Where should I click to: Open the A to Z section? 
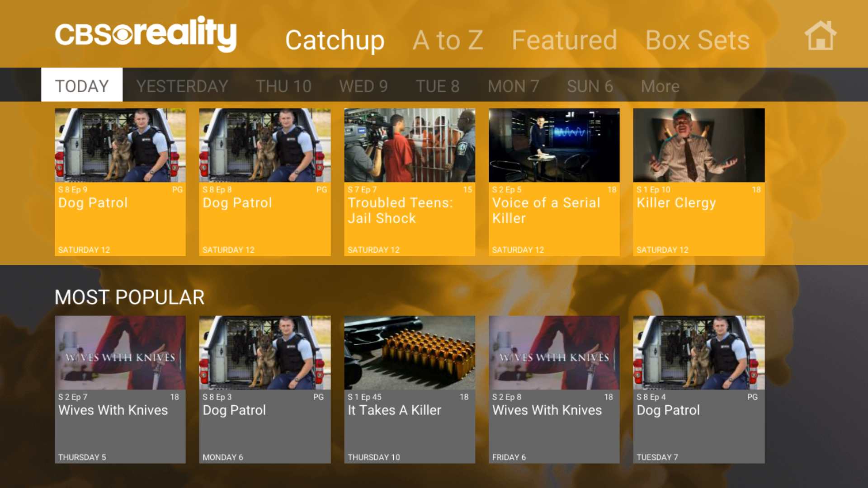point(448,40)
